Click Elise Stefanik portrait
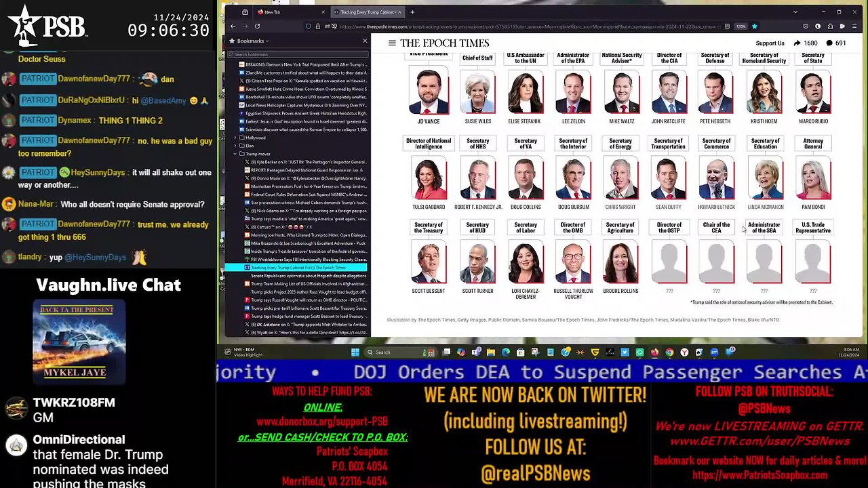Viewport: 868px width, 488px height. click(526, 91)
